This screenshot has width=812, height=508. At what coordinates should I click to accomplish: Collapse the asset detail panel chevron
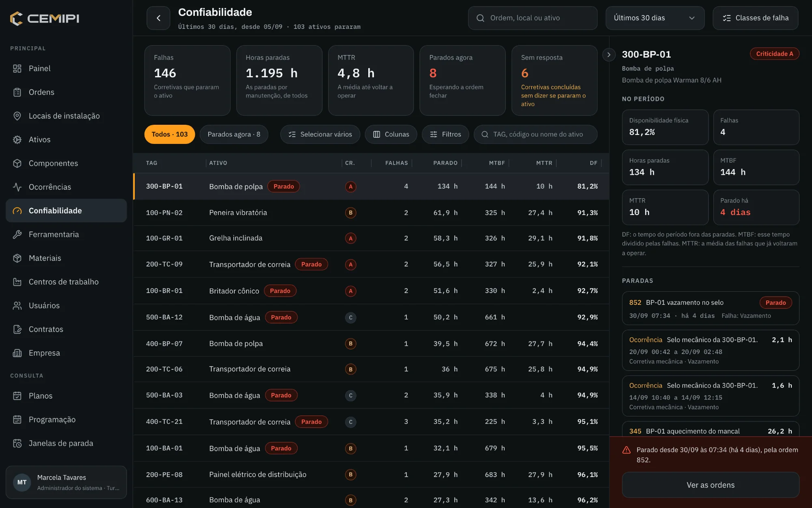click(x=609, y=54)
